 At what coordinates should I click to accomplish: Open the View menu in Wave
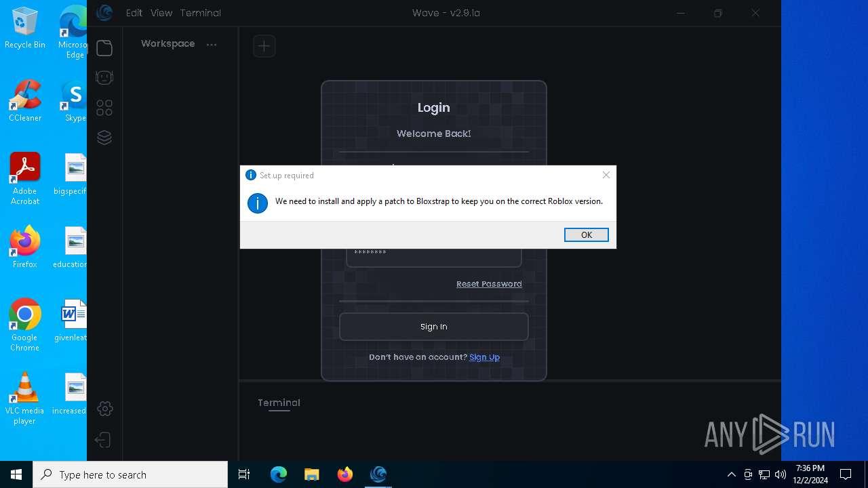pos(161,13)
